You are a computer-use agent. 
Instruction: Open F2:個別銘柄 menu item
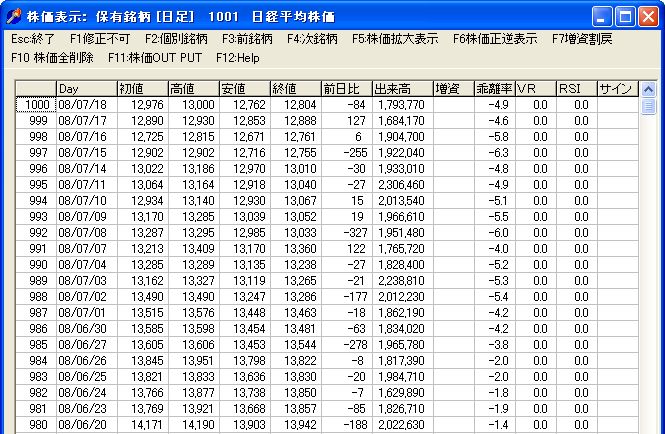(176, 39)
